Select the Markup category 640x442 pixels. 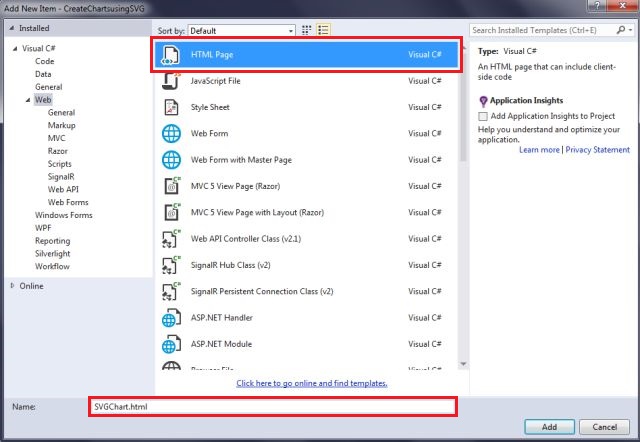click(62, 125)
